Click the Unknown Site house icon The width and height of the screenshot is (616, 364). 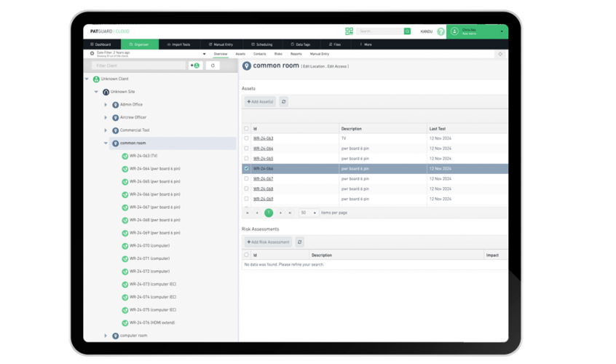(106, 92)
